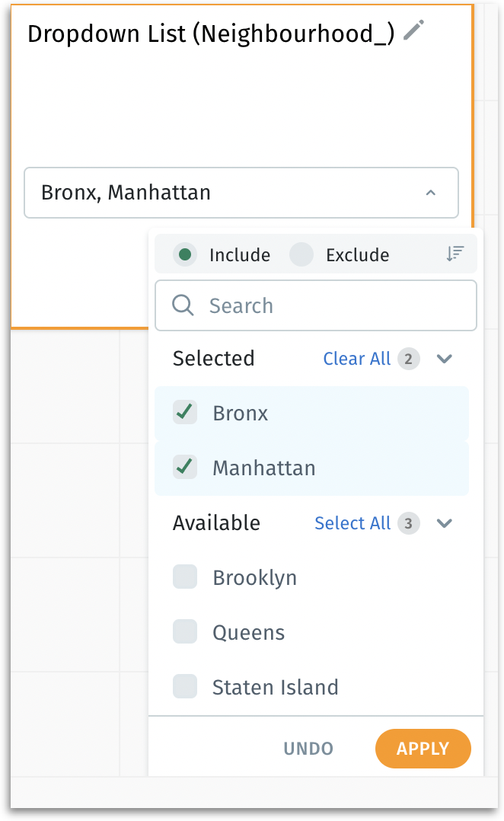This screenshot has width=504, height=821.
Task: Collapse the Available section chevron
Action: point(445,523)
